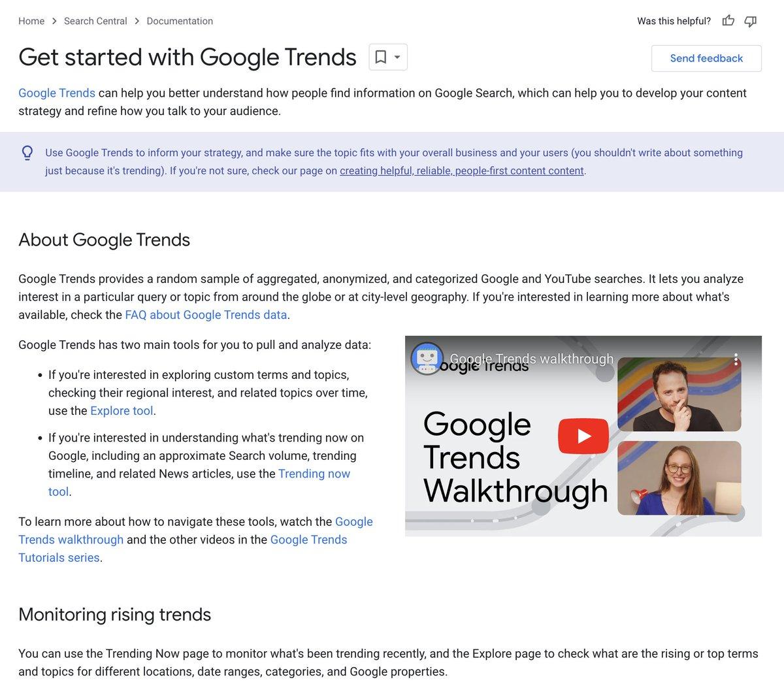Image resolution: width=784 pixels, height=682 pixels.
Task: Click the video thumbnail of man thinking
Action: 679,394
